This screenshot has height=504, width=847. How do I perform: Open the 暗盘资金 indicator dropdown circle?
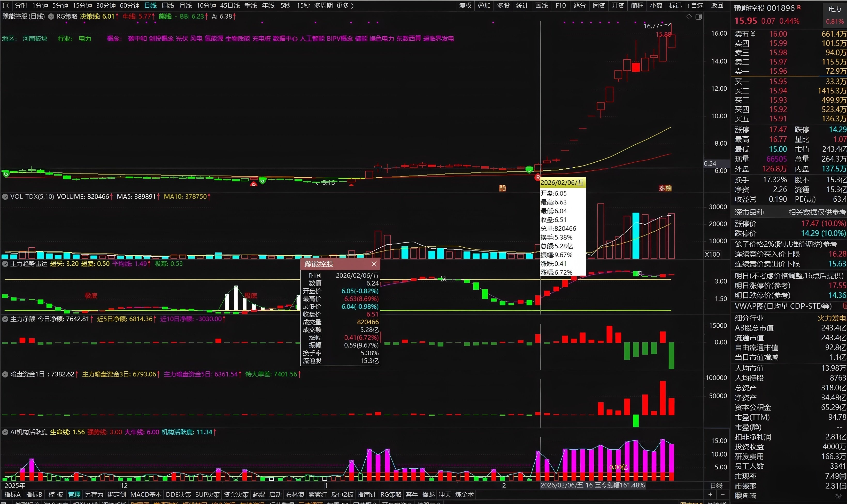tap(5, 374)
